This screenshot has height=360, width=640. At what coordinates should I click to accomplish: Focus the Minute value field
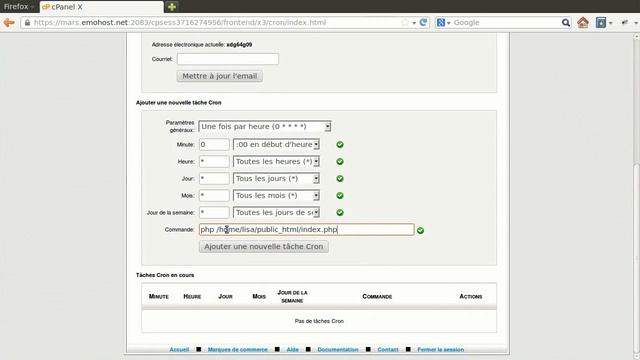point(214,144)
